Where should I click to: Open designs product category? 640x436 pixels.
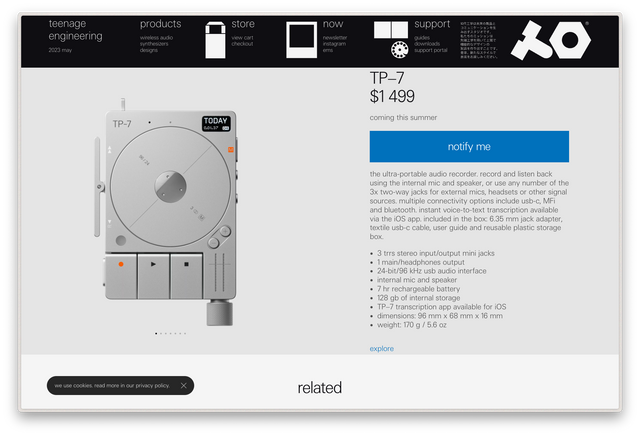pos(149,50)
